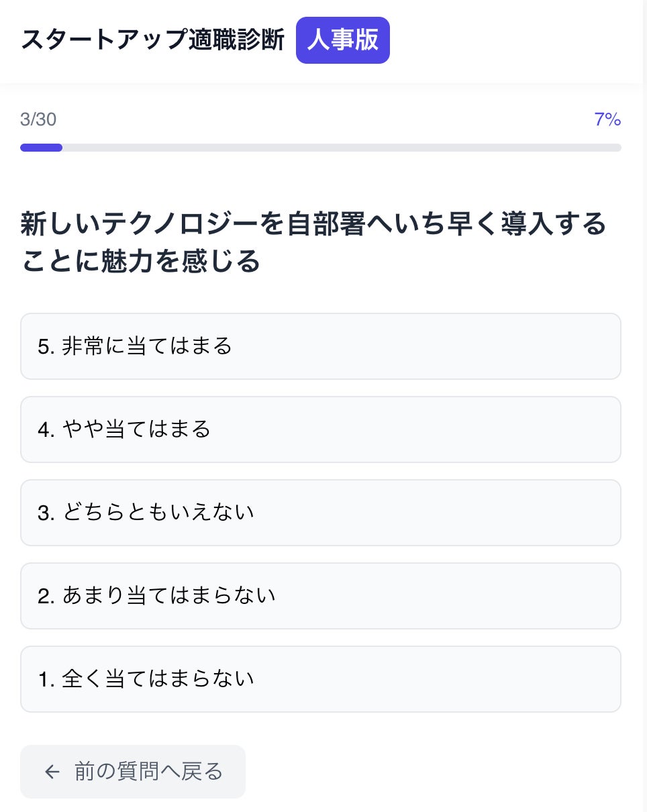Screen dimensions: 647x812
Task: Click the 'スタートアップ適職診断' title
Action: (152, 40)
